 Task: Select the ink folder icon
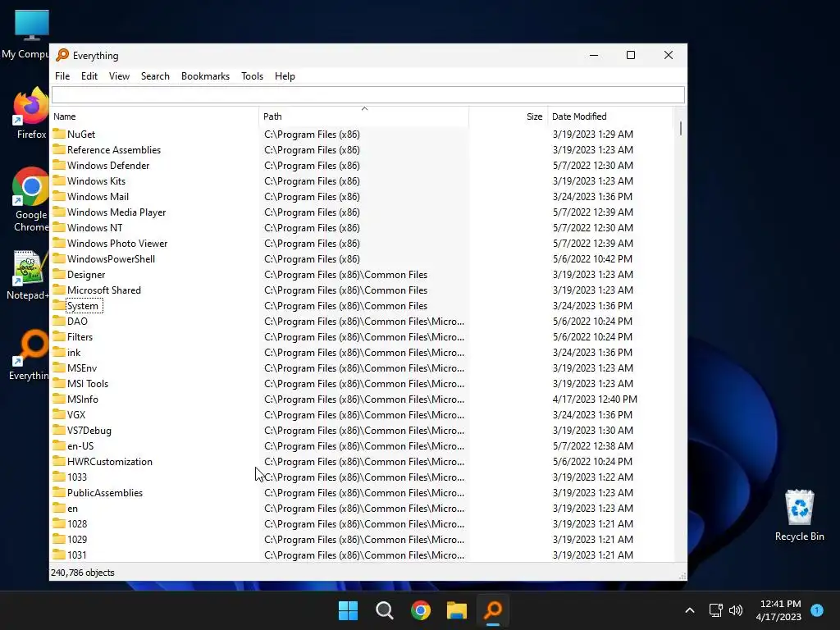point(59,352)
